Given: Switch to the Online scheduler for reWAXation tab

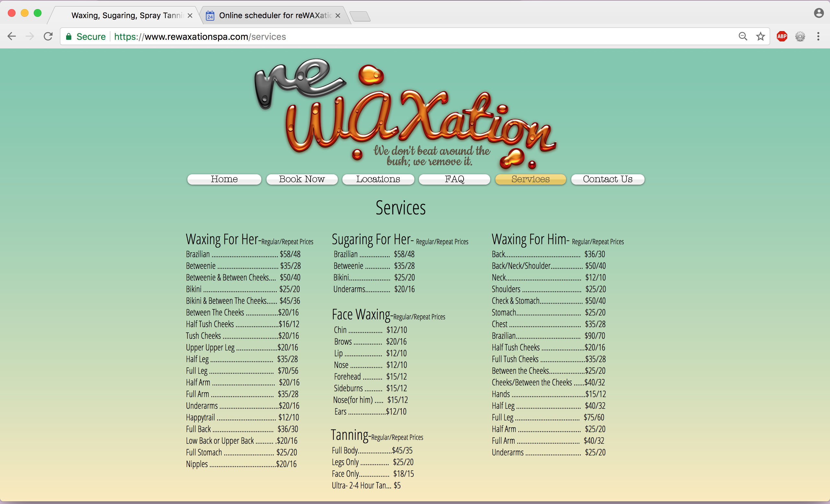Looking at the screenshot, I should (x=275, y=16).
